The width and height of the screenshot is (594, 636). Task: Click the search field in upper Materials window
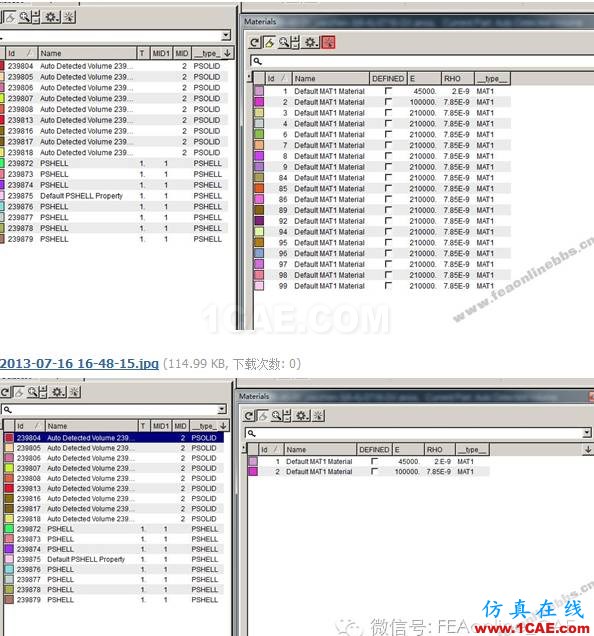[x=422, y=61]
